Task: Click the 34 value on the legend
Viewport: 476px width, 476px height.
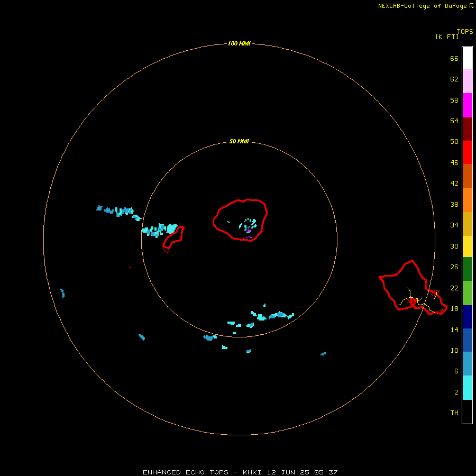Action: tap(454, 225)
